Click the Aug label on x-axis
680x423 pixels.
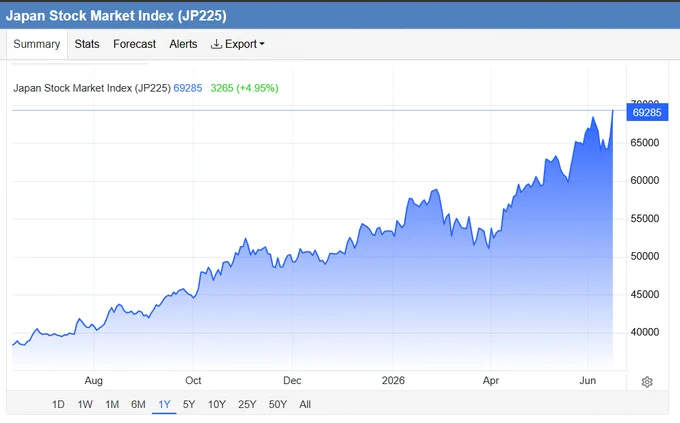click(93, 380)
